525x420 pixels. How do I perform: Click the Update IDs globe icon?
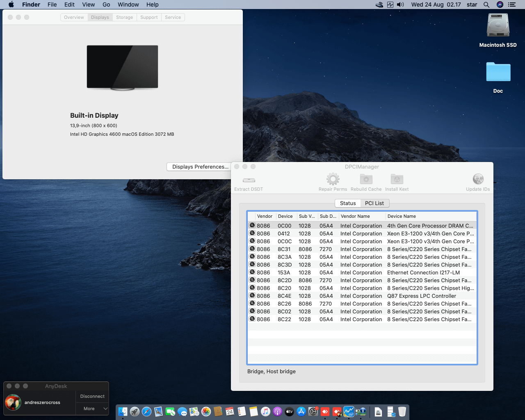pyautogui.click(x=478, y=179)
